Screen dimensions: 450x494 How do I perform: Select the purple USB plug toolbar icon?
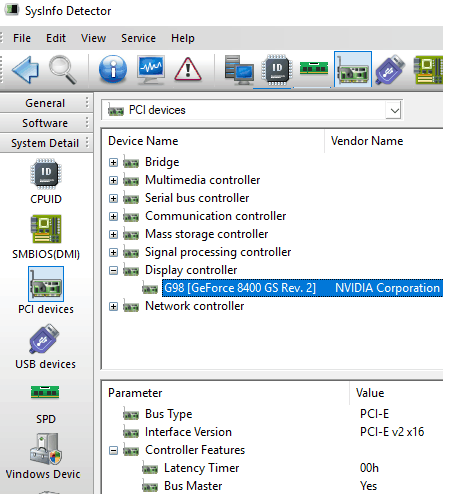(390, 69)
